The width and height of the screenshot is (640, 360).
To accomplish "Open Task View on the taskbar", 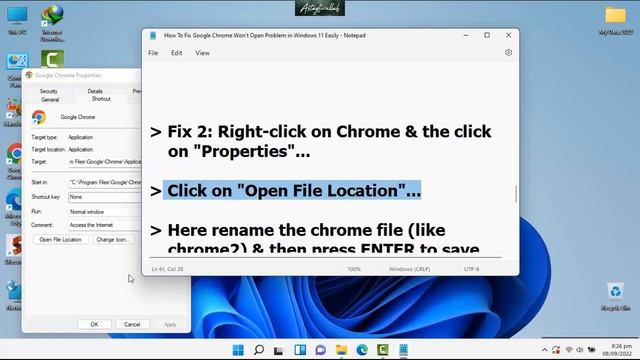I will point(279,350).
